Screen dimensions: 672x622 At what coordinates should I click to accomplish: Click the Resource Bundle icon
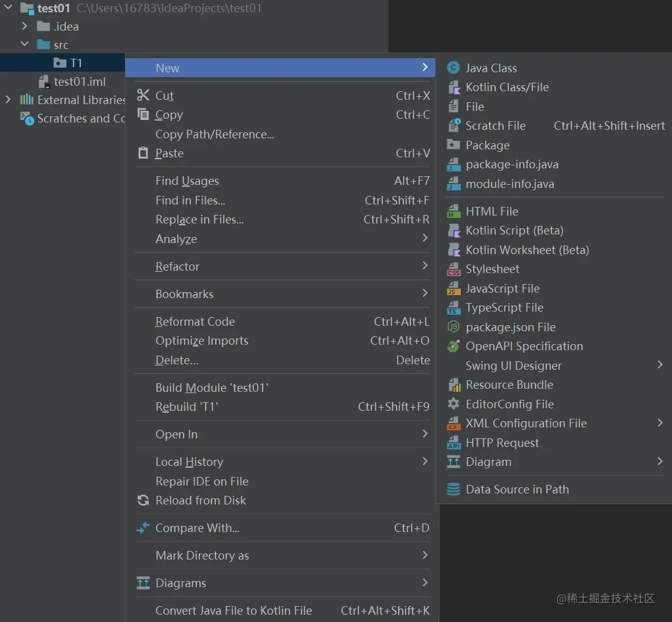454,384
